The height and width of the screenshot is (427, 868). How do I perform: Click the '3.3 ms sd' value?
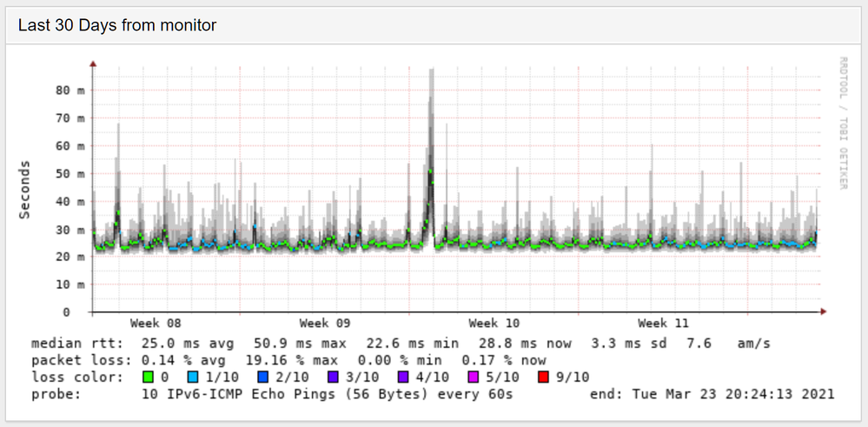point(628,344)
